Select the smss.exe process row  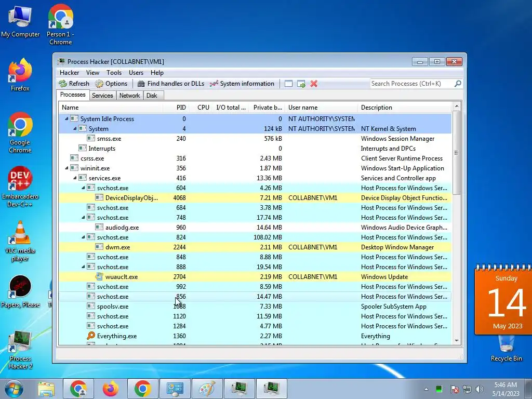tap(255, 138)
